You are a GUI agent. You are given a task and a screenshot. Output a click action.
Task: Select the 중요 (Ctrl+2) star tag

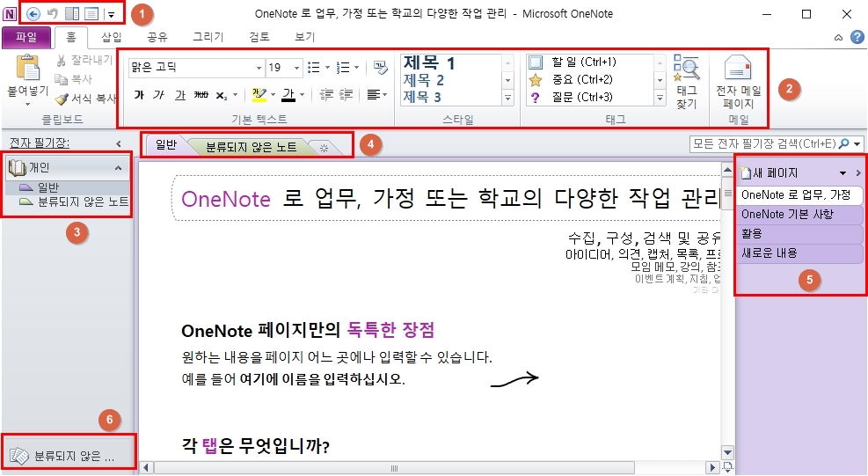581,80
